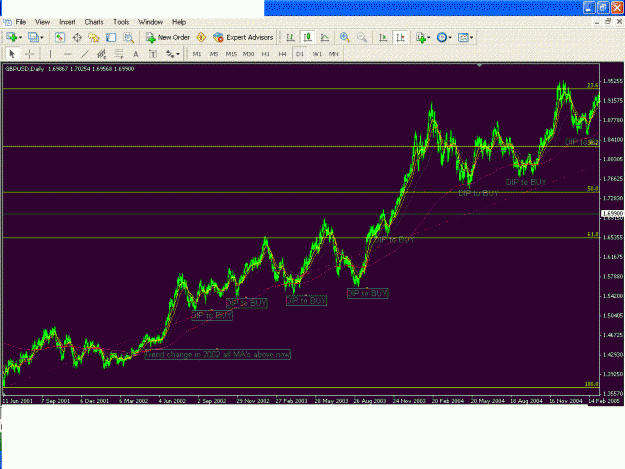Screen dimensions: 625x469
Task: Select the 'trend change in 2002' label
Action: click(218, 354)
